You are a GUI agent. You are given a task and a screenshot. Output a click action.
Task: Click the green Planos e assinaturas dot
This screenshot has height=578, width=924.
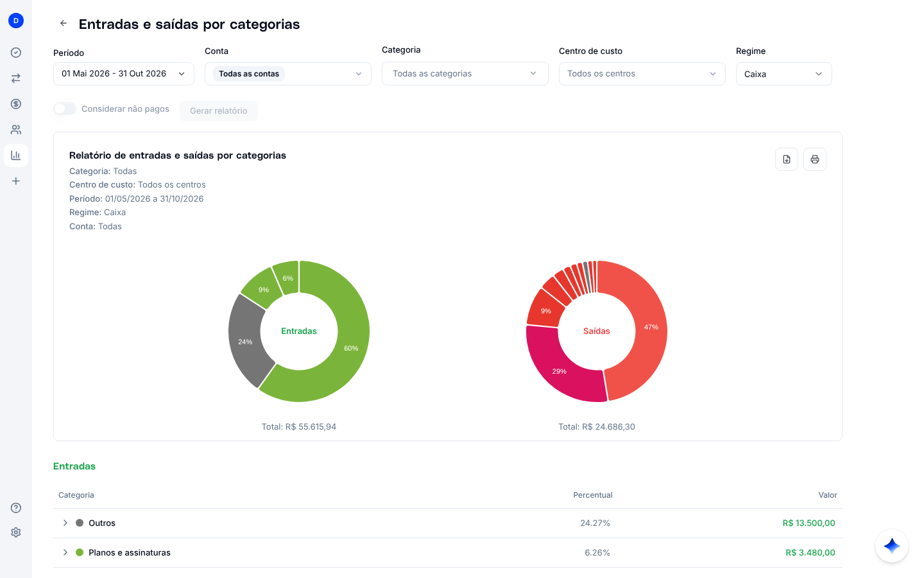80,552
